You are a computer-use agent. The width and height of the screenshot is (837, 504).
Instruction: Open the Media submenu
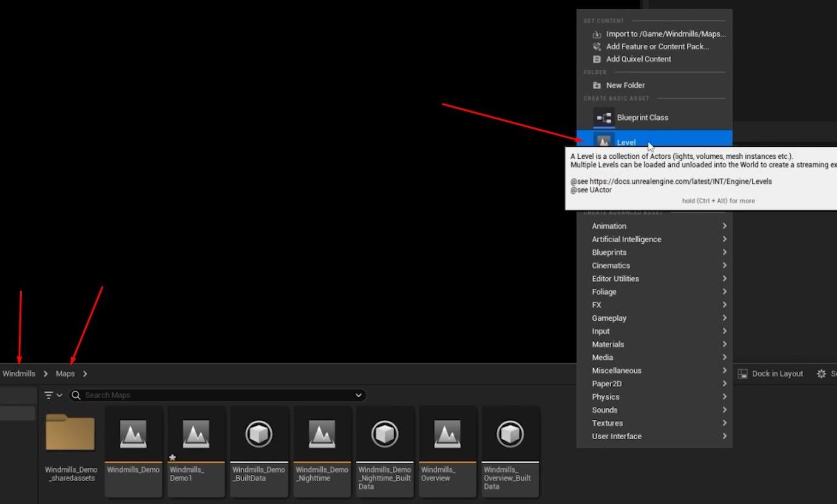click(x=654, y=358)
